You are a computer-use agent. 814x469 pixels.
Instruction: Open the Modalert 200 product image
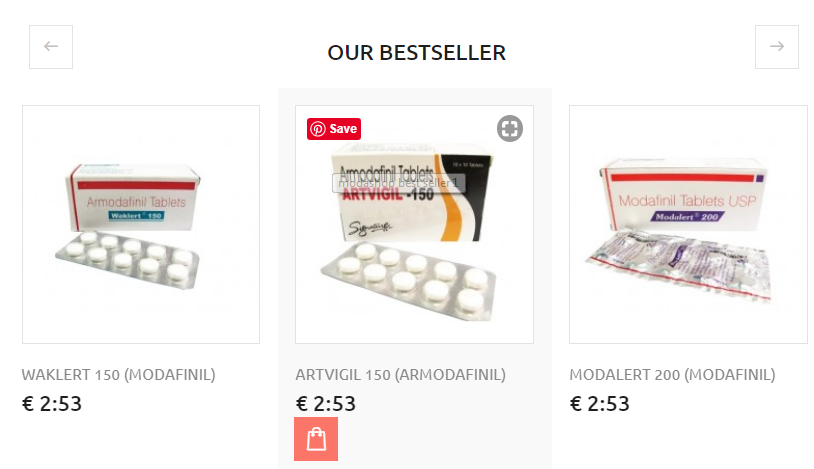[688, 224]
